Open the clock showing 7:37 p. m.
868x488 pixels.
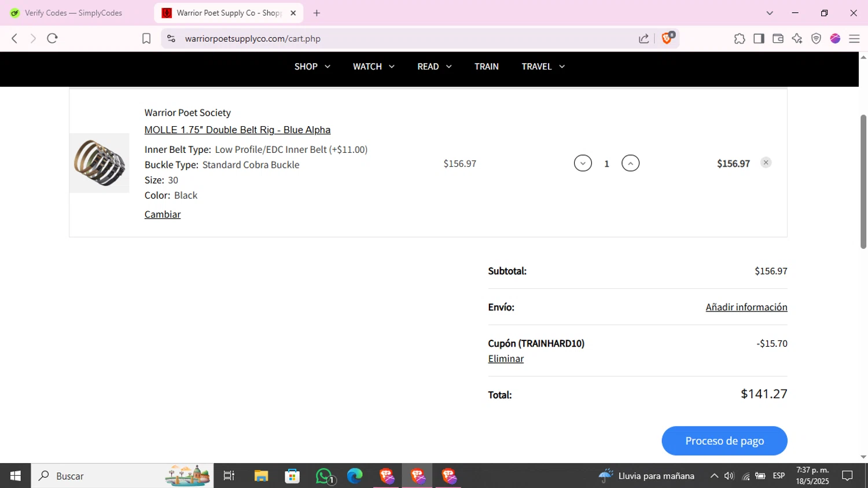812,476
